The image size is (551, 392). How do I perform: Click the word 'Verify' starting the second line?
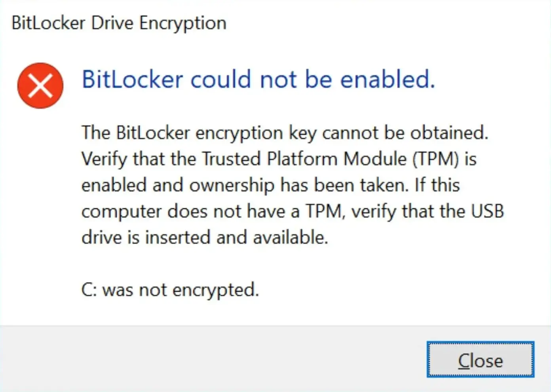(104, 159)
